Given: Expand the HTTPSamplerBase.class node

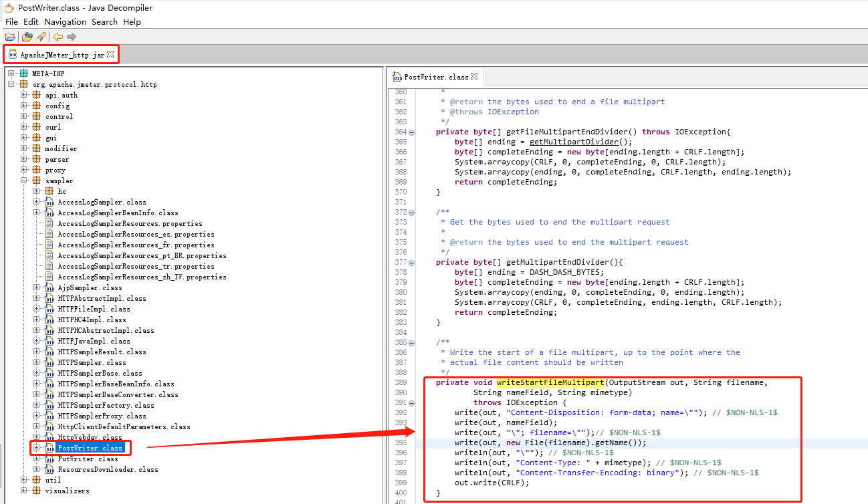Looking at the screenshot, I should (36, 373).
